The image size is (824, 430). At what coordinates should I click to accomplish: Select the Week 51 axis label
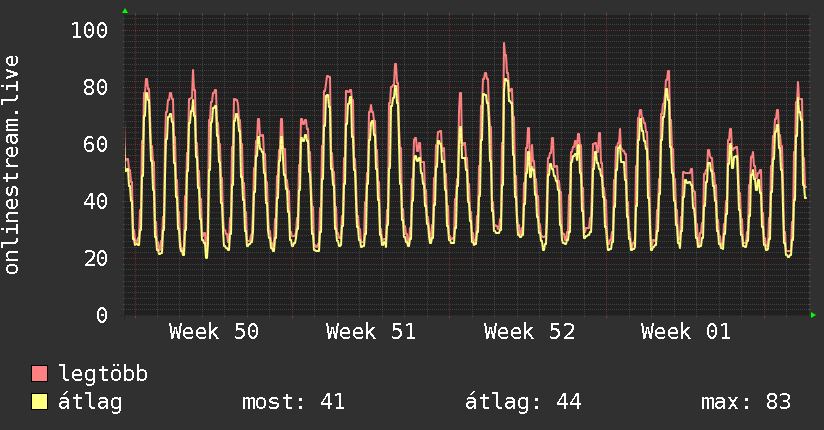[x=371, y=332]
